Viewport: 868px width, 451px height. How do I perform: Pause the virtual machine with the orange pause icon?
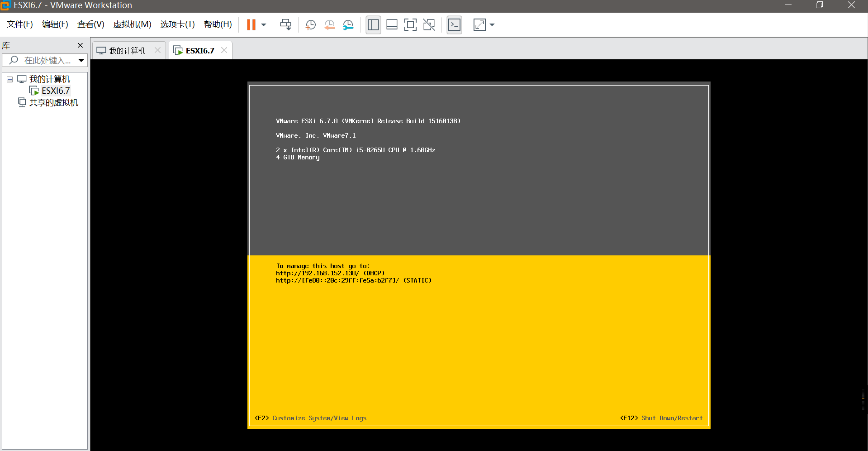pyautogui.click(x=251, y=24)
